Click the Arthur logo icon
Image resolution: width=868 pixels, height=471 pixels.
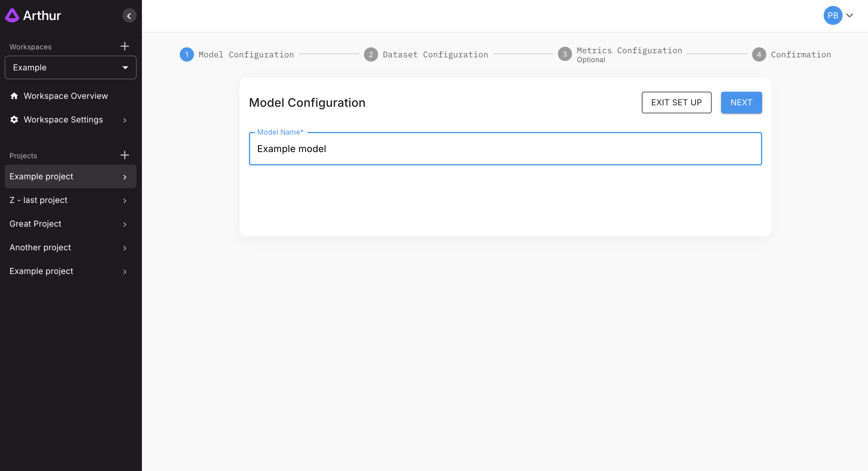pyautogui.click(x=12, y=15)
